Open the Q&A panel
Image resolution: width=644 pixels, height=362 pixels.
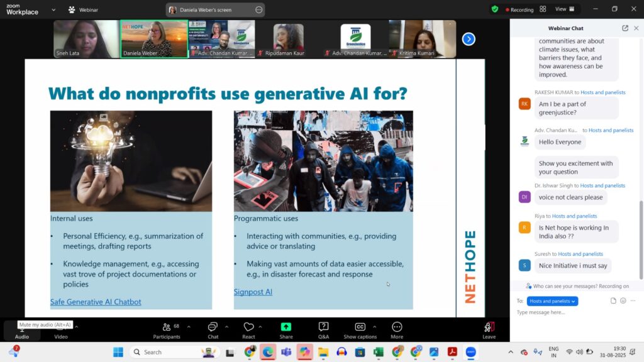click(323, 330)
